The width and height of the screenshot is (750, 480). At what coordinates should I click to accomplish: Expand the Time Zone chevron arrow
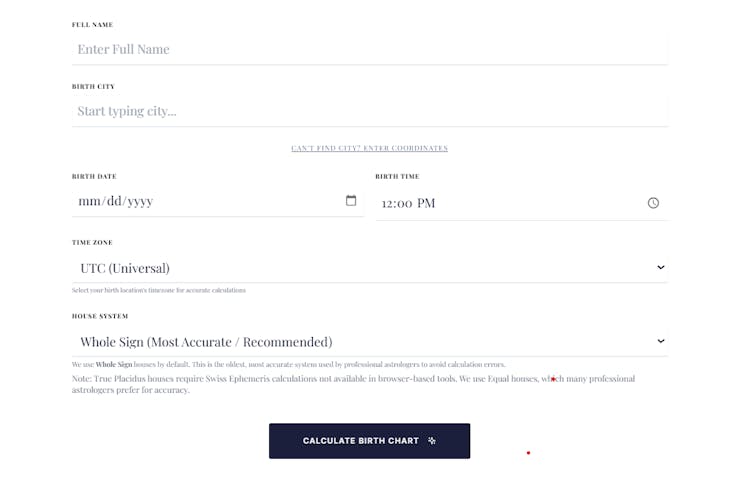click(661, 268)
